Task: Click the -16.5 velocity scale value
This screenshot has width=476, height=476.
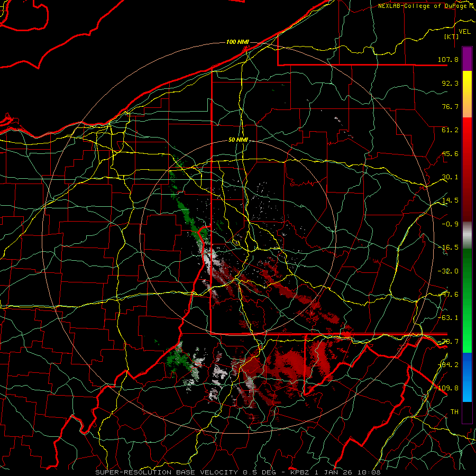Action: tap(448, 248)
